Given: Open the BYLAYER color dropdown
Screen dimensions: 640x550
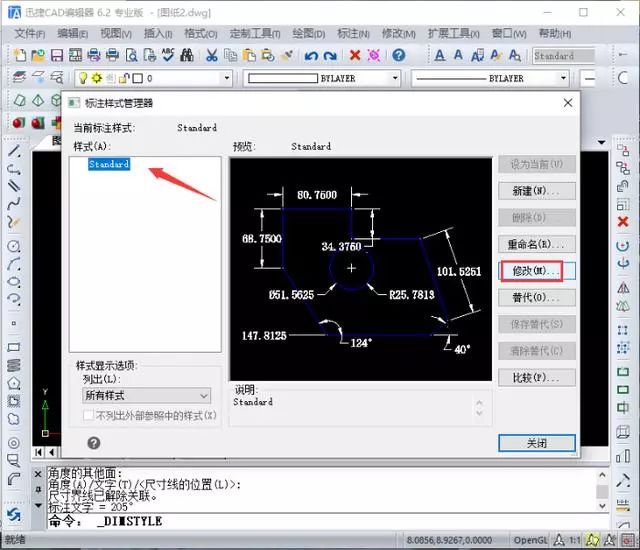Looking at the screenshot, I should (322, 78).
